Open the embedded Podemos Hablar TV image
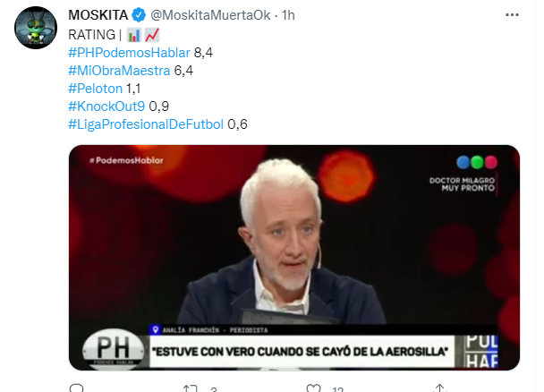Image resolution: width=544 pixels, height=392 pixels. point(294,258)
